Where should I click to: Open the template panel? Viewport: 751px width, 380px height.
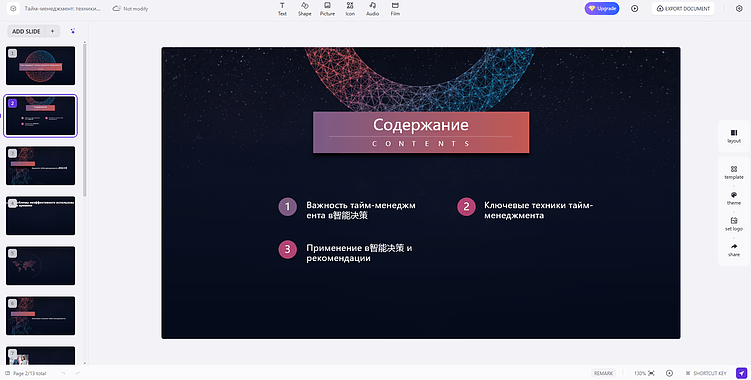[734, 173]
